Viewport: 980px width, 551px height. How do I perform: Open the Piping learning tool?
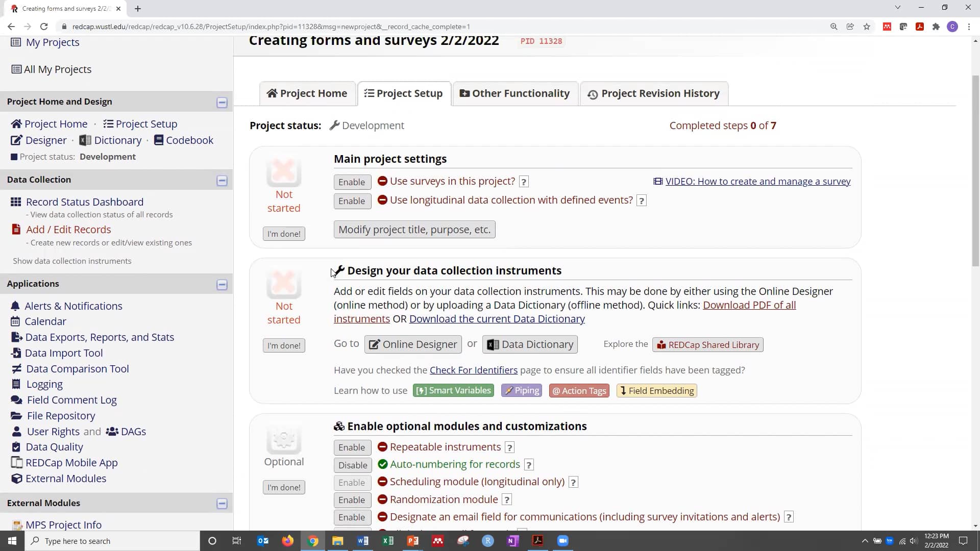tap(521, 390)
